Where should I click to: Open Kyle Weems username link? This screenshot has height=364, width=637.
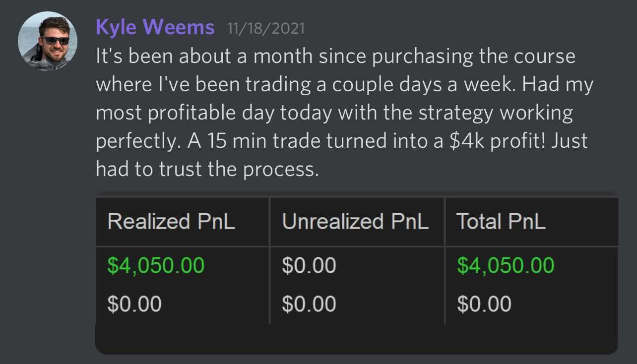click(155, 27)
